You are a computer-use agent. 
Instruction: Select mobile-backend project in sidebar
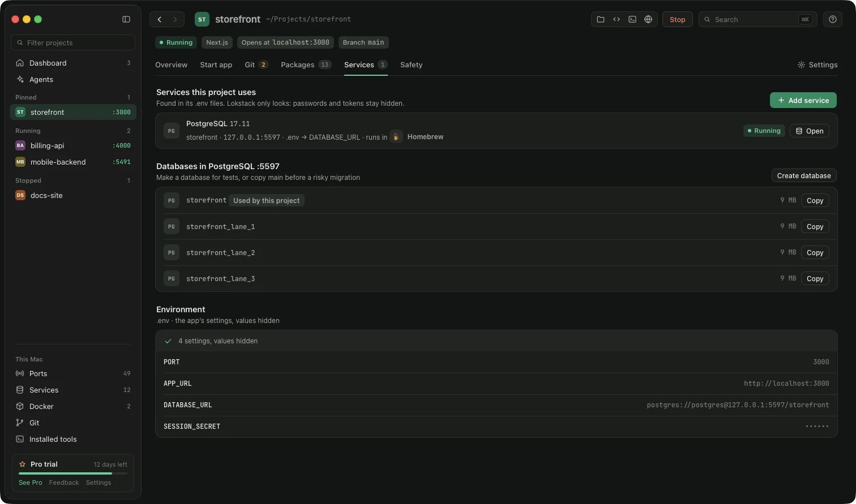(x=73, y=162)
